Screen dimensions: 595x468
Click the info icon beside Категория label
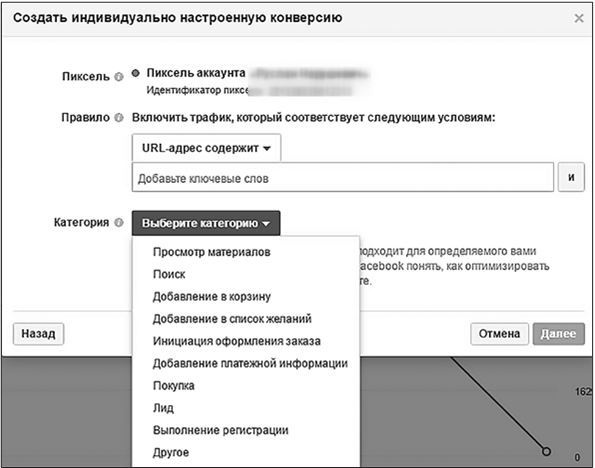[x=119, y=222]
